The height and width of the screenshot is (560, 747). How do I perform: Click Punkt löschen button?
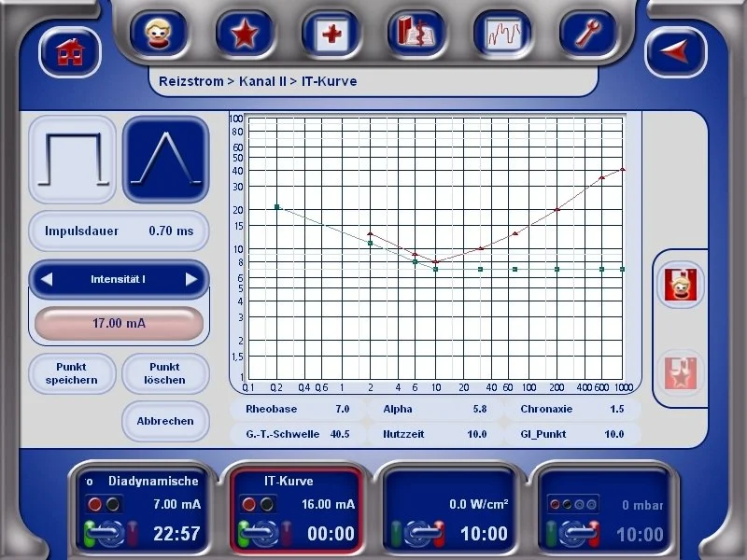(165, 373)
